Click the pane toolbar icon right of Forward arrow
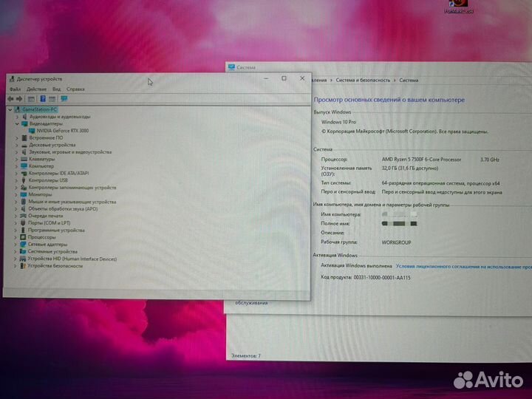Image resolution: width=532 pixels, height=399 pixels. click(31, 99)
